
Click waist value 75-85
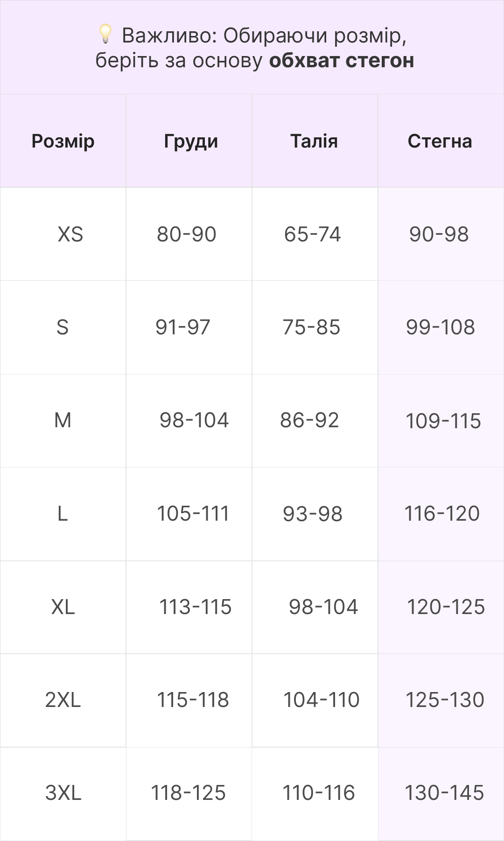[311, 327]
